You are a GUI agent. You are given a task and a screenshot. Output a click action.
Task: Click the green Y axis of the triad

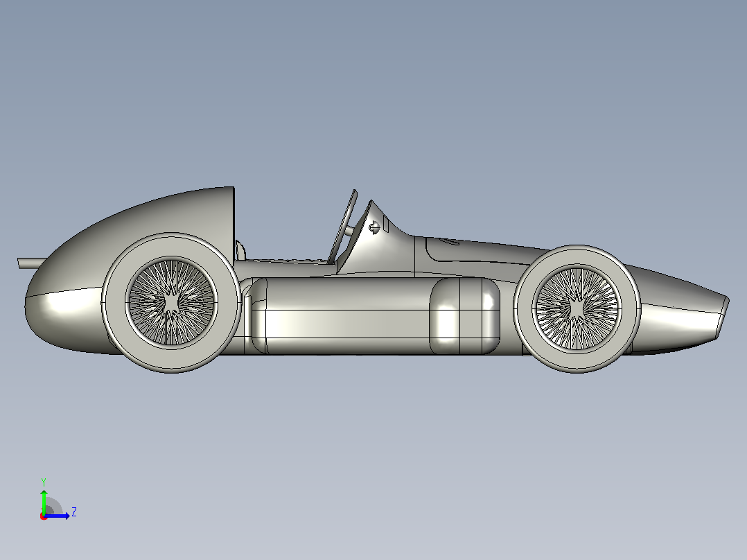click(44, 502)
